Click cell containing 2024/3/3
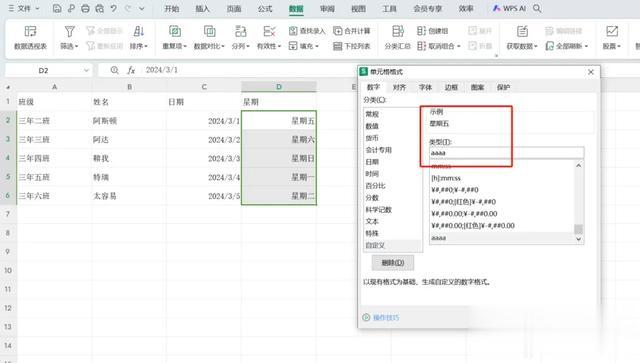The width and height of the screenshot is (640, 363). (204, 158)
